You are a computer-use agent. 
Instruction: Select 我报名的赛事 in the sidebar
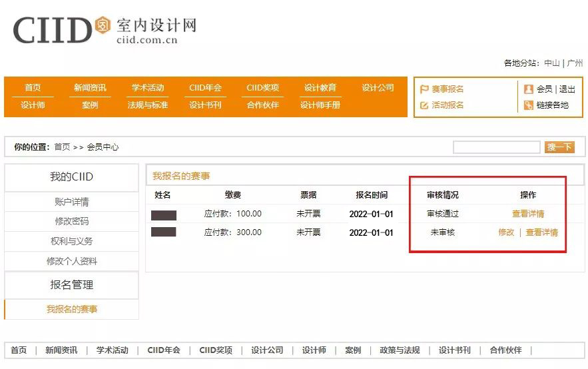[72, 309]
